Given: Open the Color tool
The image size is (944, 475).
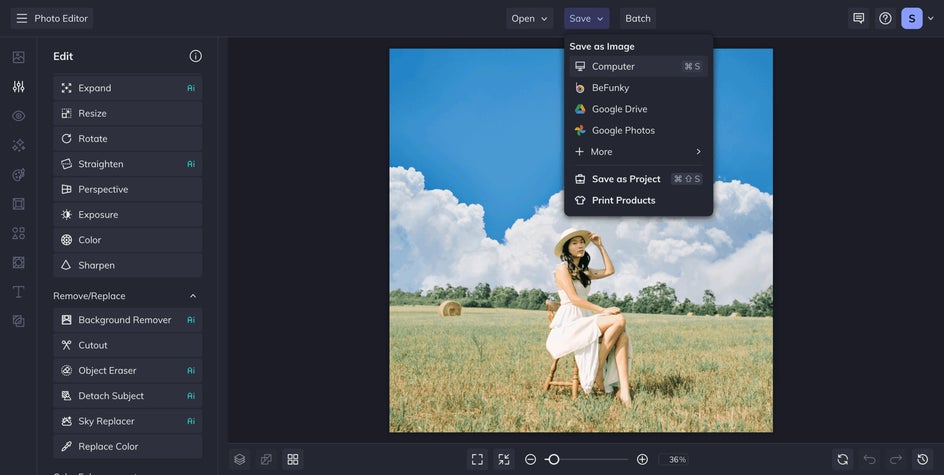Looking at the screenshot, I should pyautogui.click(x=128, y=240).
